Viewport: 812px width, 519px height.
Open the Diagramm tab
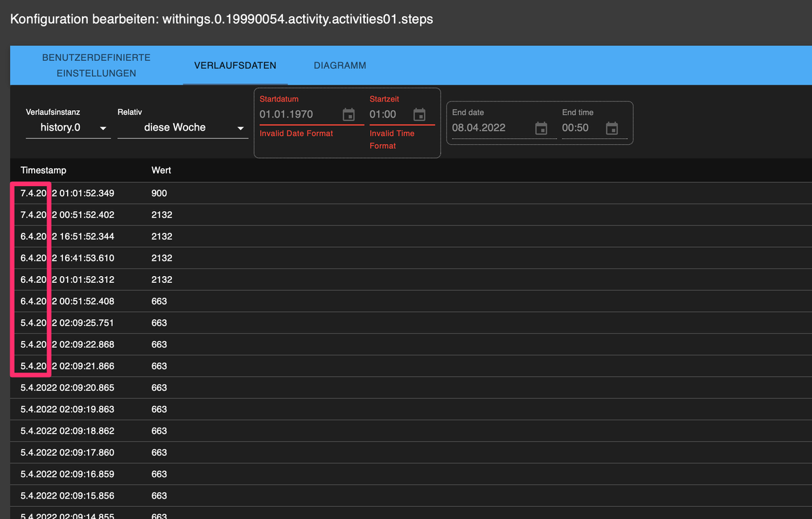click(x=340, y=66)
